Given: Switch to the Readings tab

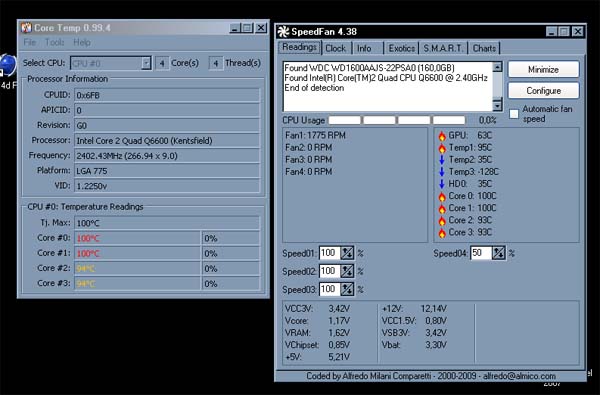Looking at the screenshot, I should pyautogui.click(x=300, y=47).
